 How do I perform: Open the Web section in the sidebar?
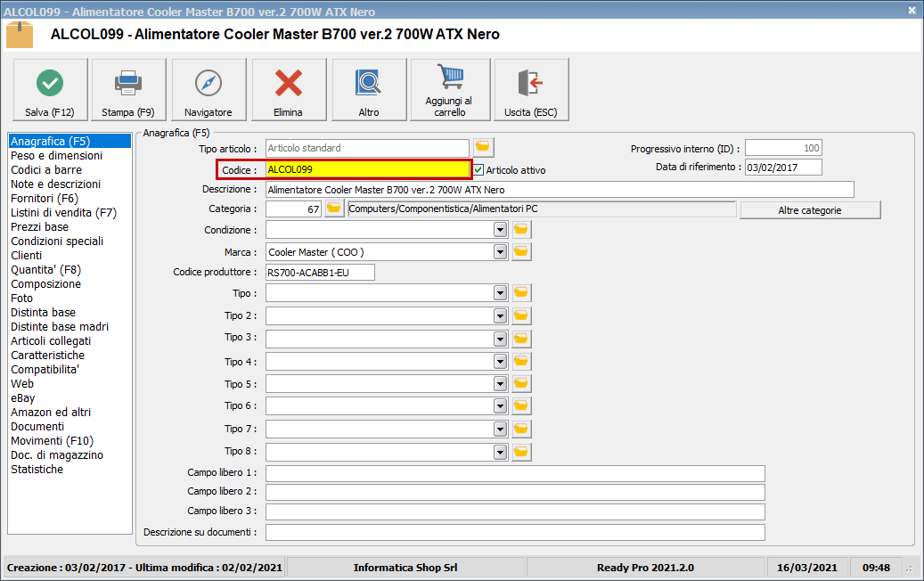coord(22,383)
